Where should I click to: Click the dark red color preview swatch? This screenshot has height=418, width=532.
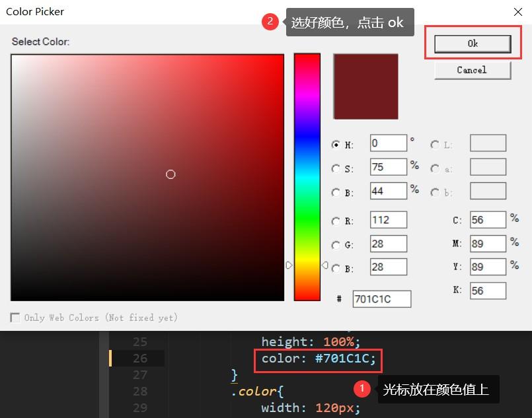[x=365, y=86]
